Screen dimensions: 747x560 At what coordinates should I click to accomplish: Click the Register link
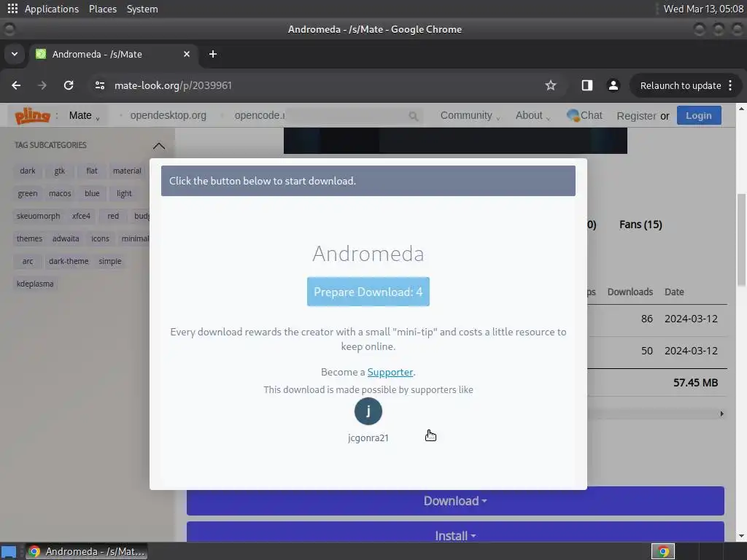pos(636,116)
